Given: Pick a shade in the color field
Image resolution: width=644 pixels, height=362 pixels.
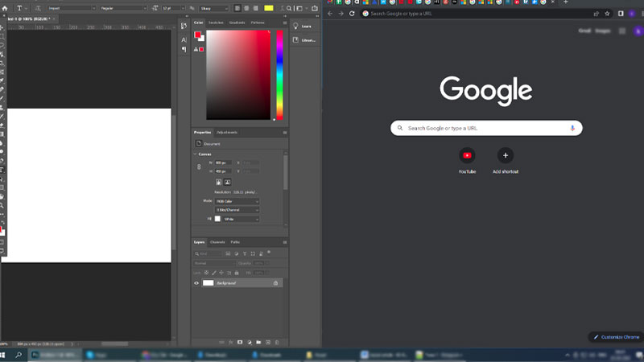Looking at the screenshot, I should 238,75.
